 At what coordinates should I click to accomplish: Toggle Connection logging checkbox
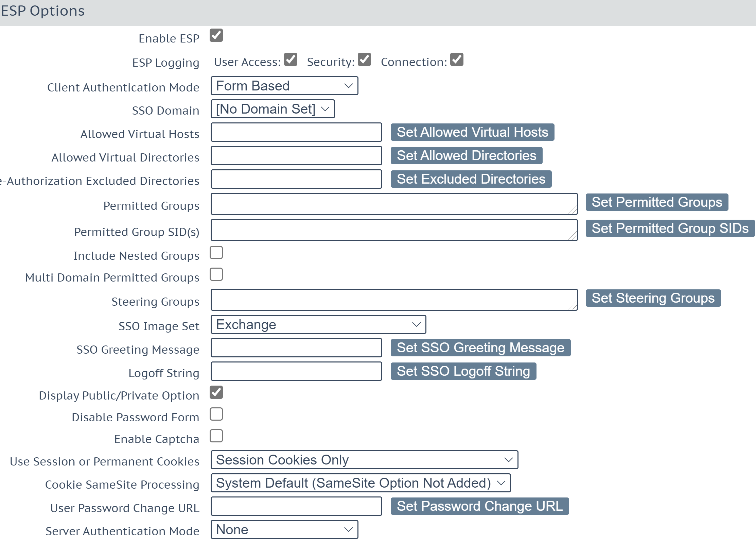[457, 59]
